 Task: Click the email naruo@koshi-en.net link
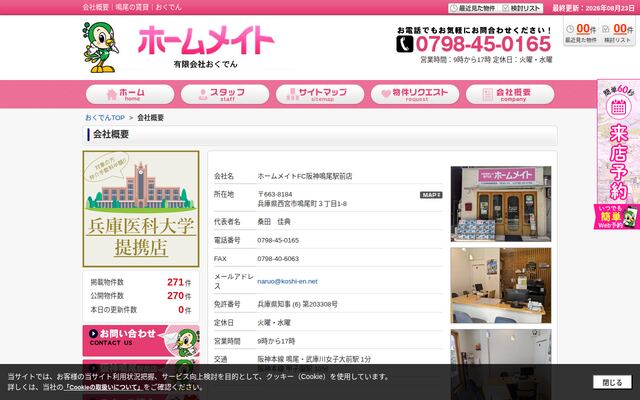[x=287, y=281]
